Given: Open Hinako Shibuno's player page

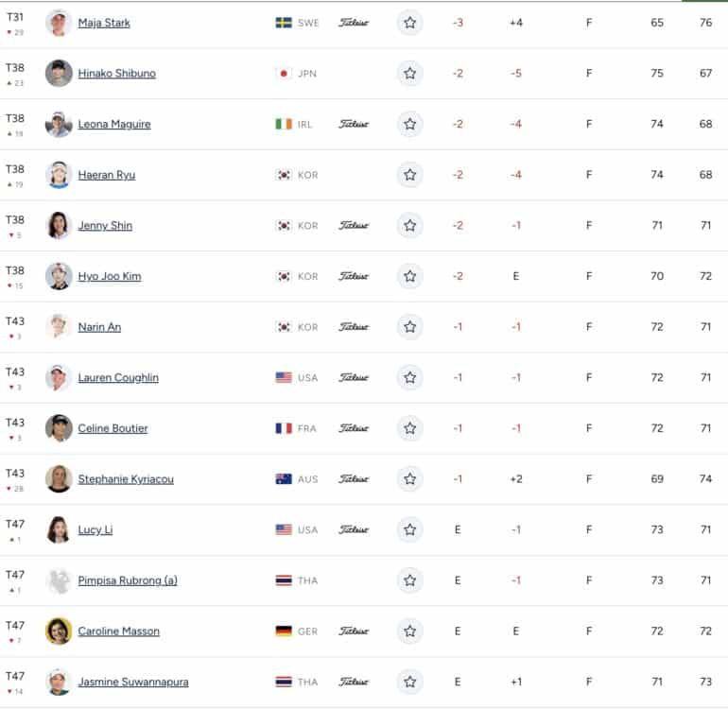Looking at the screenshot, I should point(116,74).
